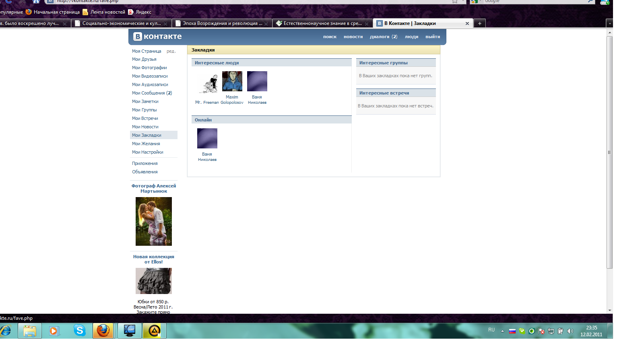Click the Новая коллекция от Ellos! ad title
This screenshot has height=362, width=644.
(x=154, y=259)
